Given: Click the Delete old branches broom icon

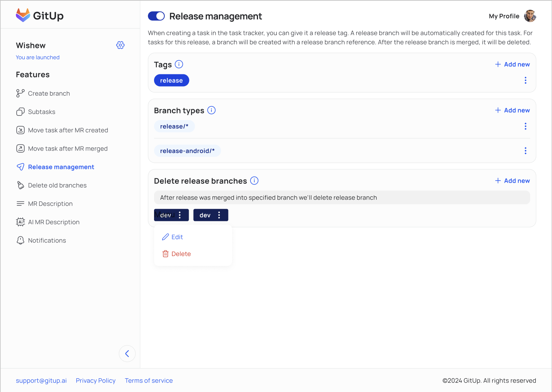Looking at the screenshot, I should pyautogui.click(x=21, y=186).
